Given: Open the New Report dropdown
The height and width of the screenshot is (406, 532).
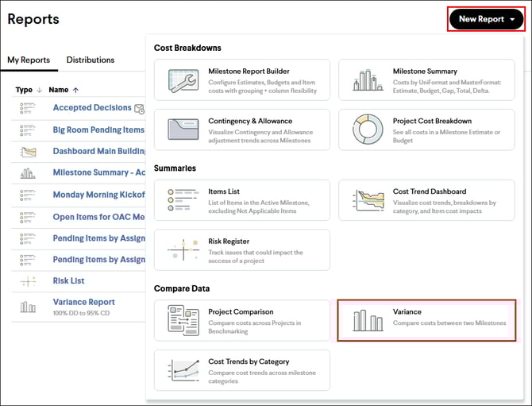Looking at the screenshot, I should pyautogui.click(x=486, y=19).
